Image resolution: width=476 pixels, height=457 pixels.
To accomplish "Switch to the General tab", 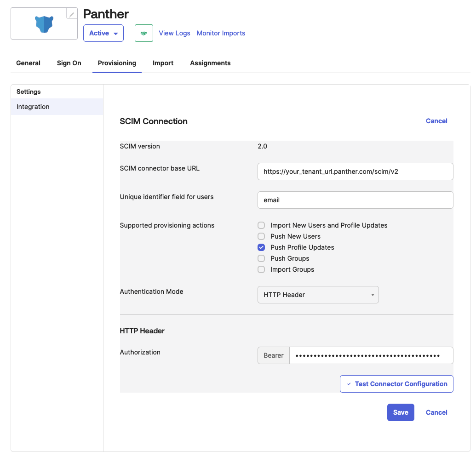I will coord(28,63).
